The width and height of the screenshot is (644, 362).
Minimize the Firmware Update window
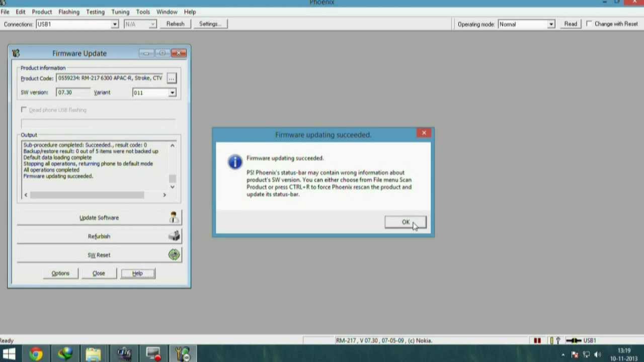pos(146,53)
